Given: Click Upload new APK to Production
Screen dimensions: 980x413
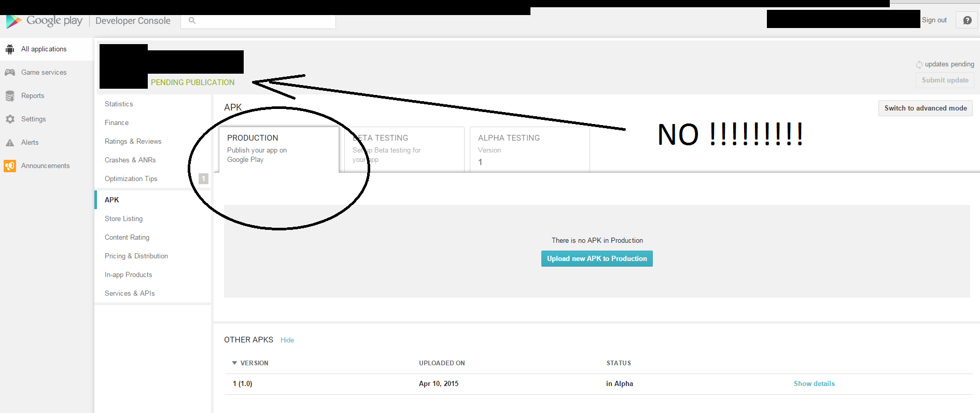Looking at the screenshot, I should click(x=597, y=258).
